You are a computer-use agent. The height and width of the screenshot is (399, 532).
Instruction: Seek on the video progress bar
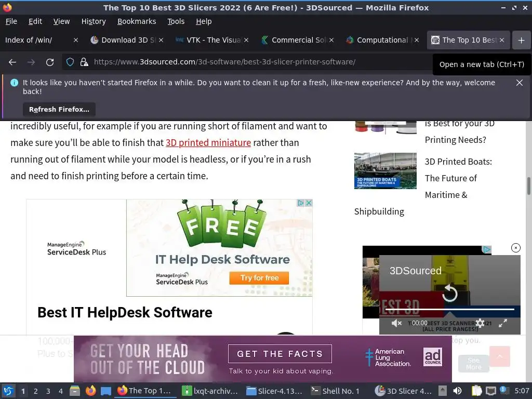click(449, 309)
